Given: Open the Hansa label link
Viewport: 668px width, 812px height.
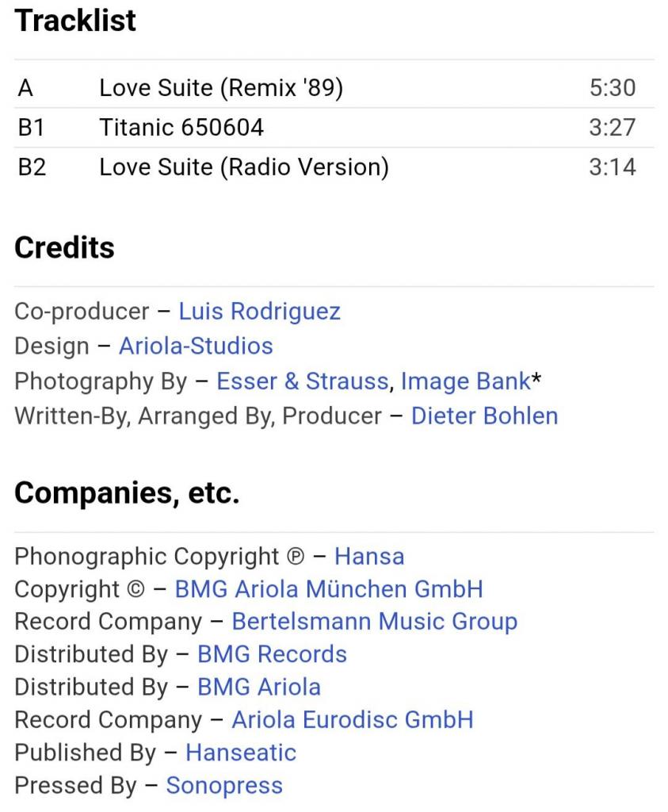Looking at the screenshot, I should click(x=369, y=557).
